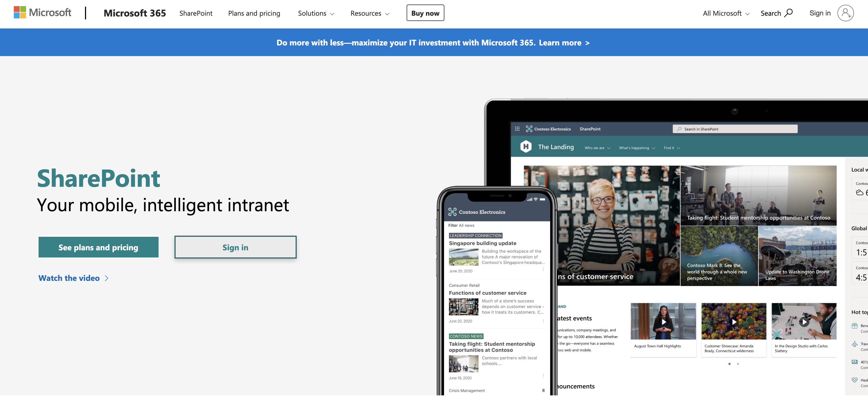Click the Microsoft logo
This screenshot has width=868, height=406.
click(42, 13)
